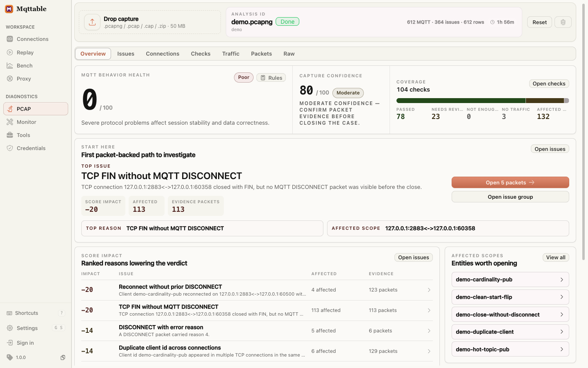Open the Settings gear icon
Viewport: 588px width, 368px height.
(x=10, y=328)
